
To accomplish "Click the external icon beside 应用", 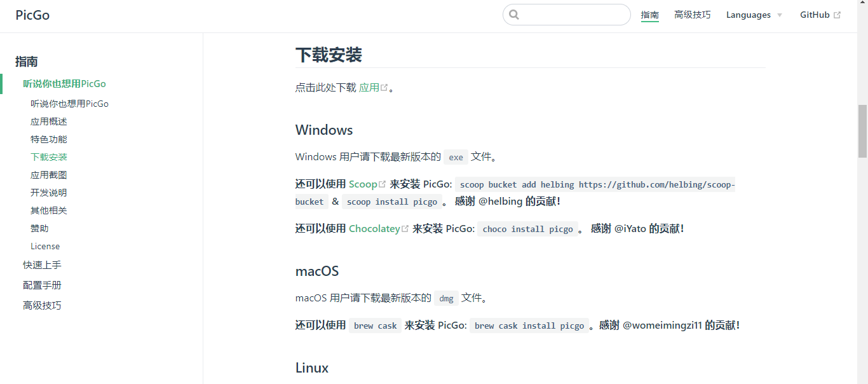I will tap(384, 88).
